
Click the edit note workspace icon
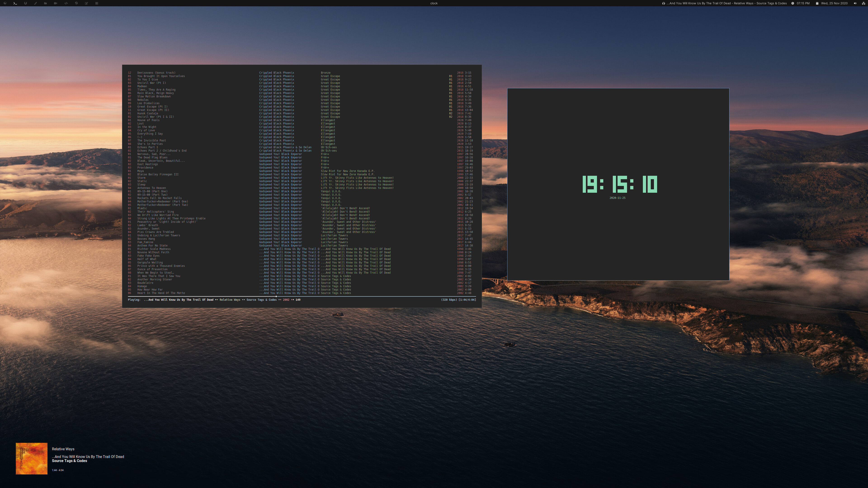click(86, 3)
